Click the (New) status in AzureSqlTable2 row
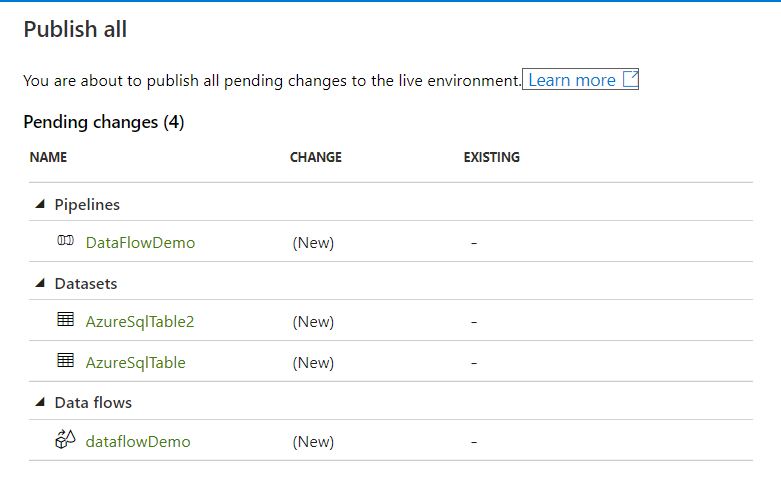The height and width of the screenshot is (488, 781). 313,322
